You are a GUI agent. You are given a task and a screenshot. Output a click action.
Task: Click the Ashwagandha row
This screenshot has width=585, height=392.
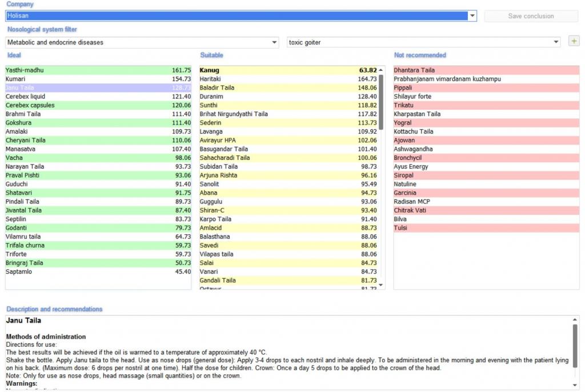click(487, 149)
